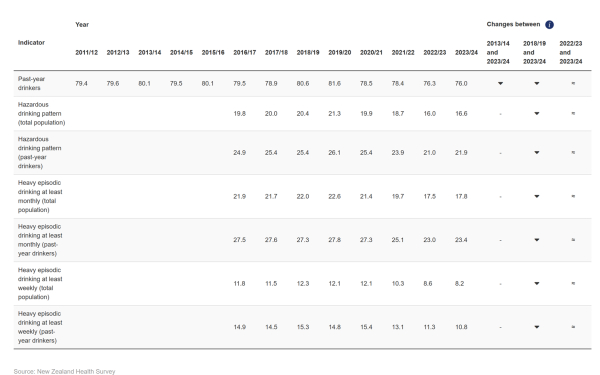The image size is (600, 375).
Task: Click the info icon beside Changes between
Action: 549,25
